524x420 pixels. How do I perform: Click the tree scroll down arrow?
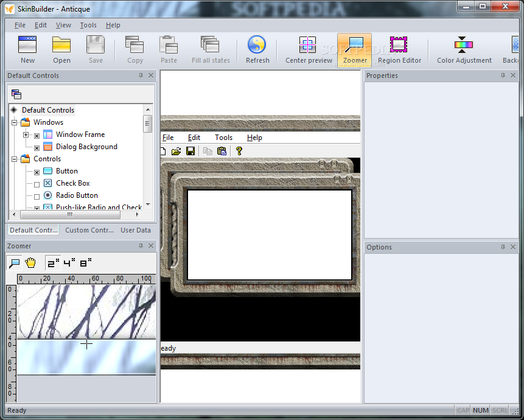[x=148, y=204]
